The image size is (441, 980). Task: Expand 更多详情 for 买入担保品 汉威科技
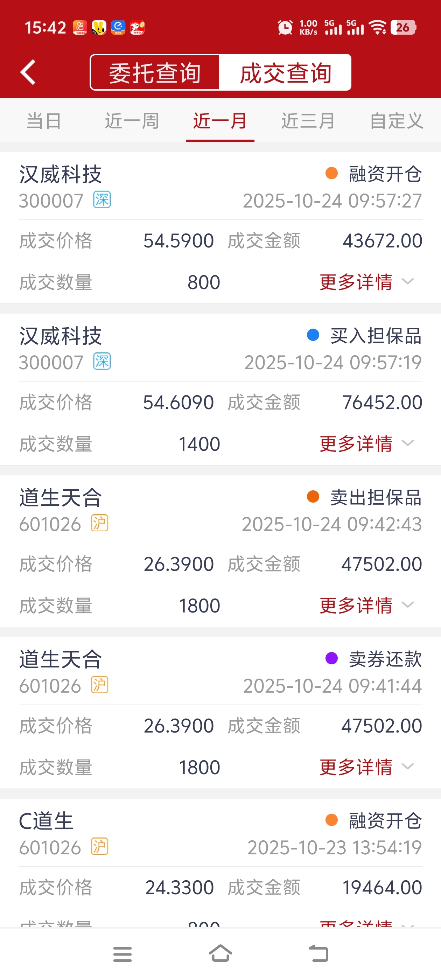click(x=366, y=443)
